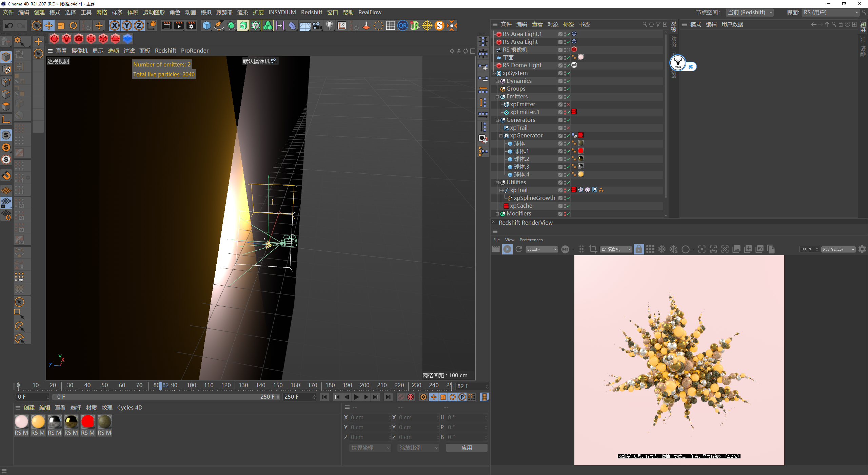The width and height of the screenshot is (868, 475).
Task: Collapse the xpSystem tree node
Action: [x=494, y=73]
